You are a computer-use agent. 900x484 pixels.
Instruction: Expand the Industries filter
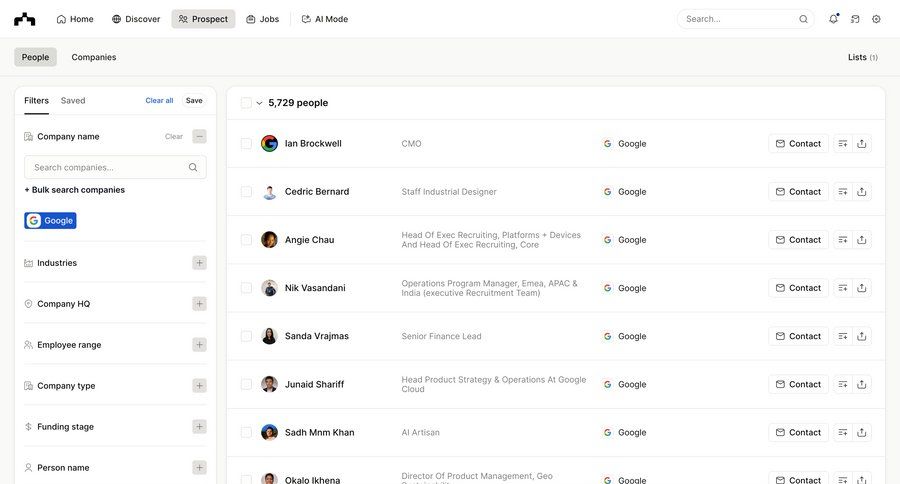[x=199, y=263]
